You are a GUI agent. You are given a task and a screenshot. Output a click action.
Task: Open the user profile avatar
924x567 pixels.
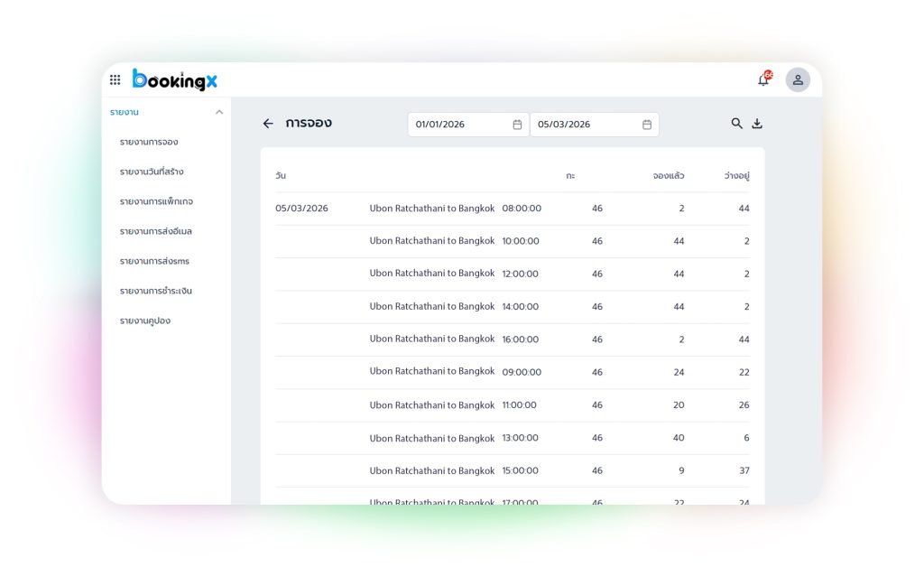coord(798,79)
